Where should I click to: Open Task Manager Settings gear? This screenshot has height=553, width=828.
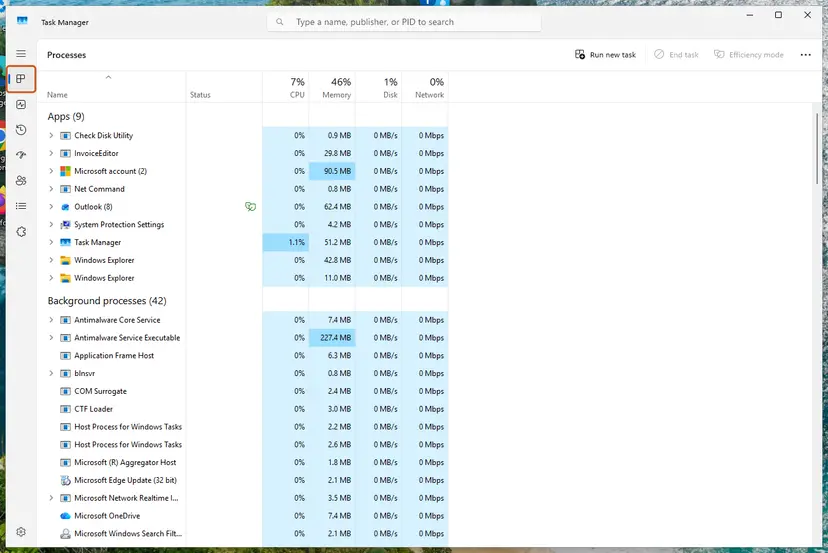(21, 532)
